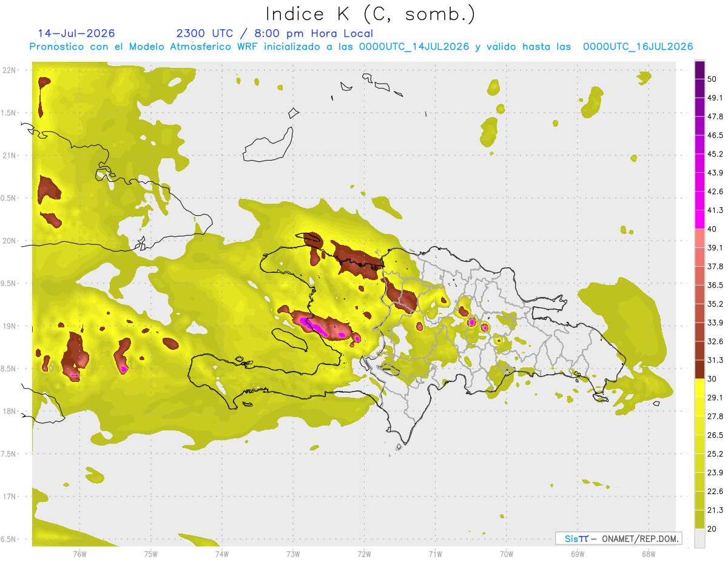Pick the magenta swatch between 40 and 41.3
This screenshot has width=728, height=562.
699,219
